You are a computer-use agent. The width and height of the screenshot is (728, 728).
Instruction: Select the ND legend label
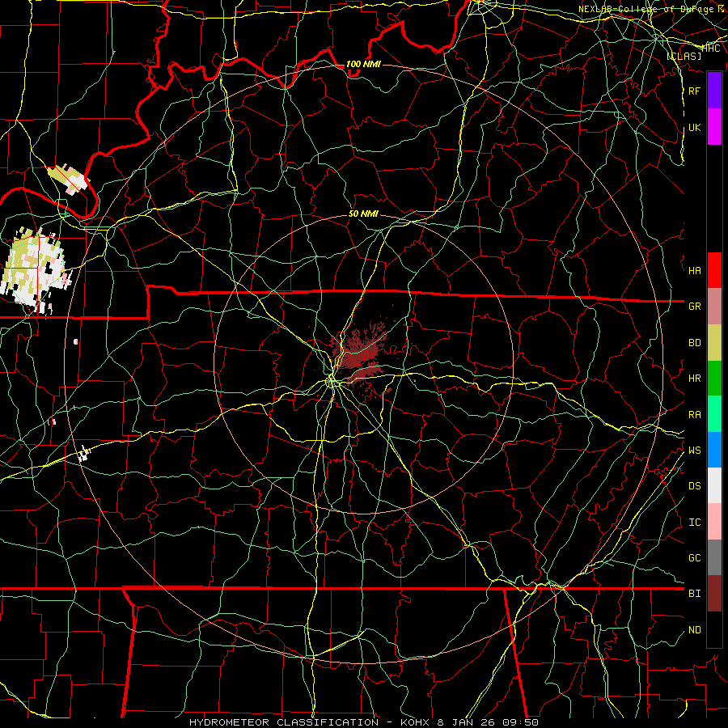(694, 630)
